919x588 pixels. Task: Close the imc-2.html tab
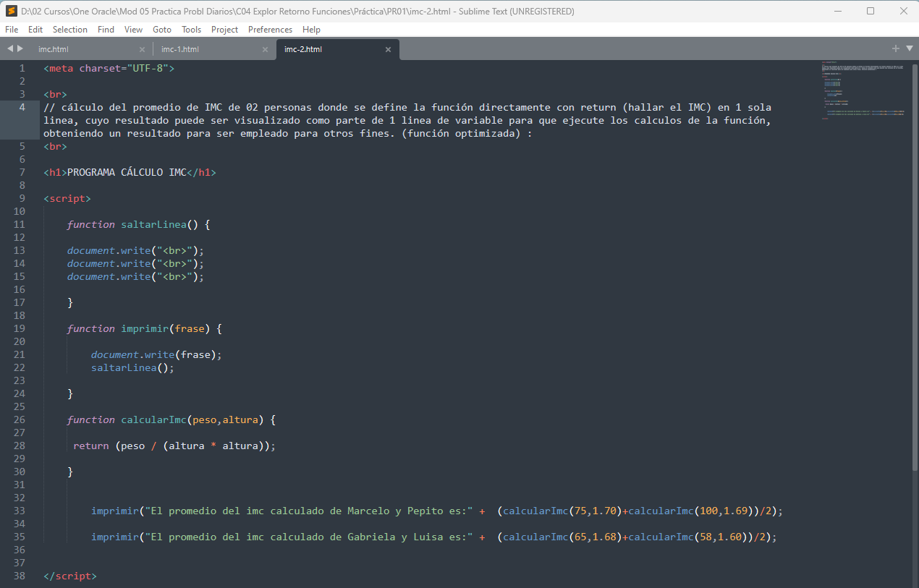[x=388, y=49]
